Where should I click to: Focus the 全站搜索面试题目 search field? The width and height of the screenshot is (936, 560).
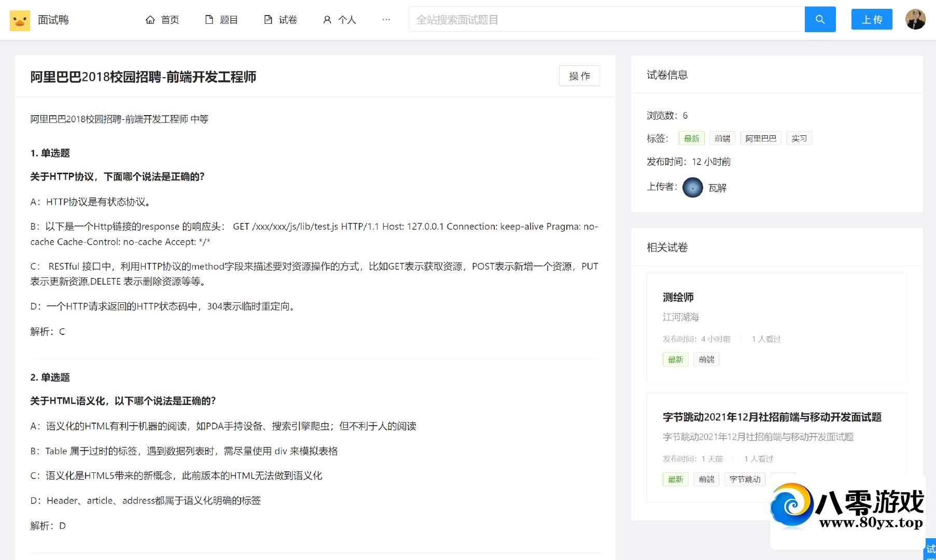(606, 19)
